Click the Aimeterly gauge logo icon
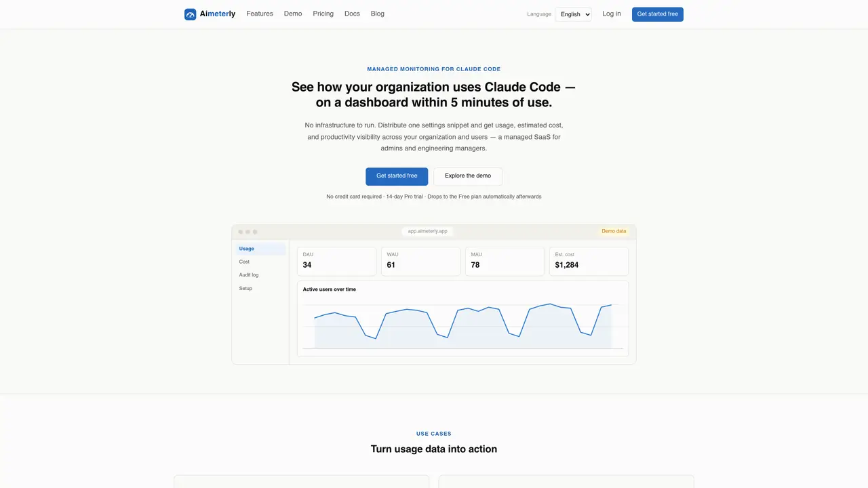Viewport: 868px width, 488px height. coord(191,14)
